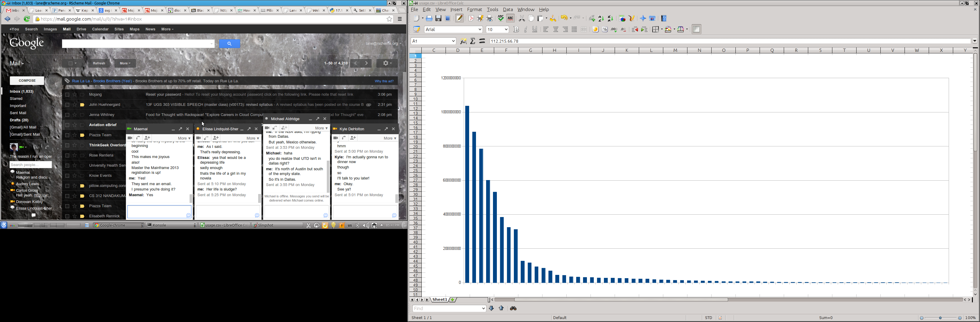This screenshot has height=322, width=980.
Task: Click Background Color swatch button
Action: (x=668, y=29)
